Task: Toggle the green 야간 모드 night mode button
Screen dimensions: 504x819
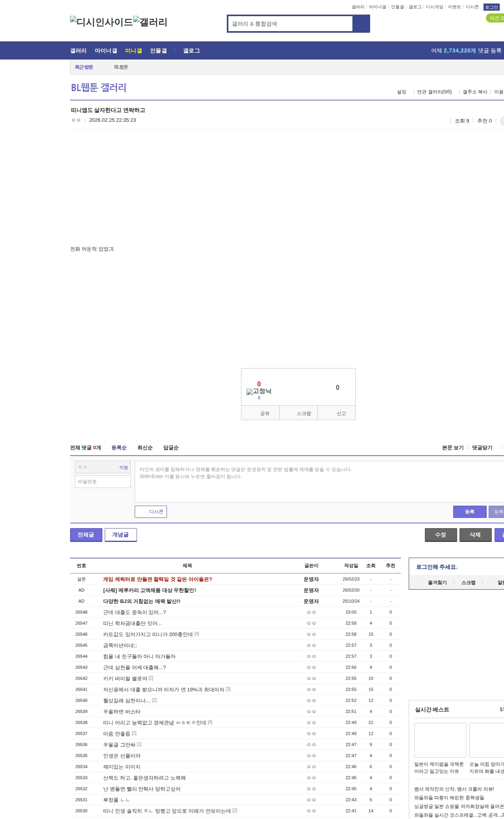Action: point(495,18)
